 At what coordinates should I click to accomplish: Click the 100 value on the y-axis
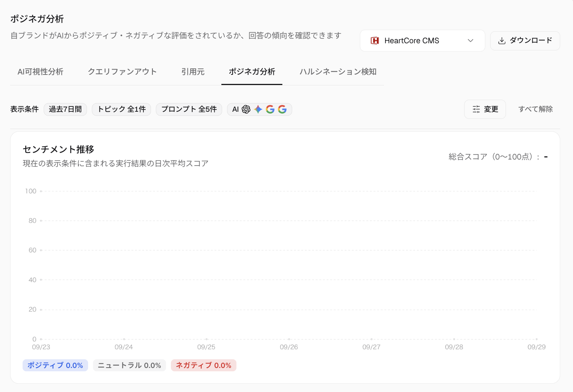pyautogui.click(x=31, y=191)
